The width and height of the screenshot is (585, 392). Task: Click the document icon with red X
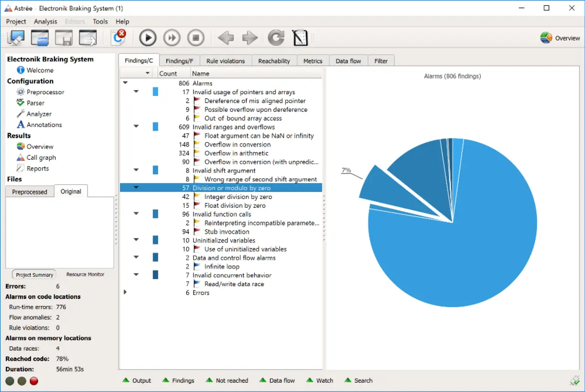point(119,37)
